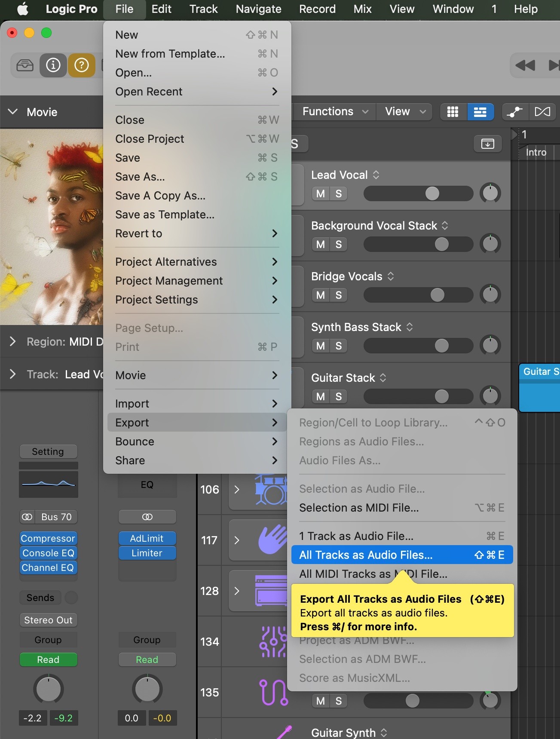Click the patch cable icon on track 135
This screenshot has width=560, height=739.
pos(273,692)
